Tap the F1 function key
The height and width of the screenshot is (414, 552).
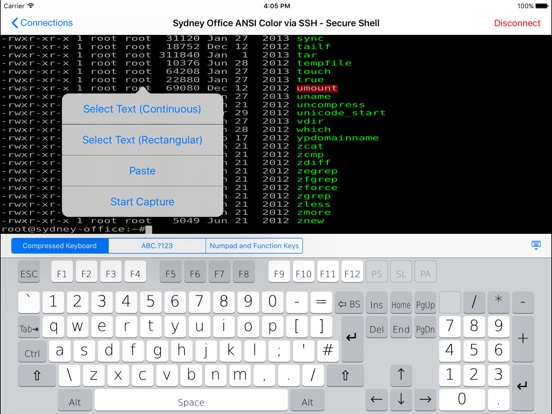click(62, 272)
